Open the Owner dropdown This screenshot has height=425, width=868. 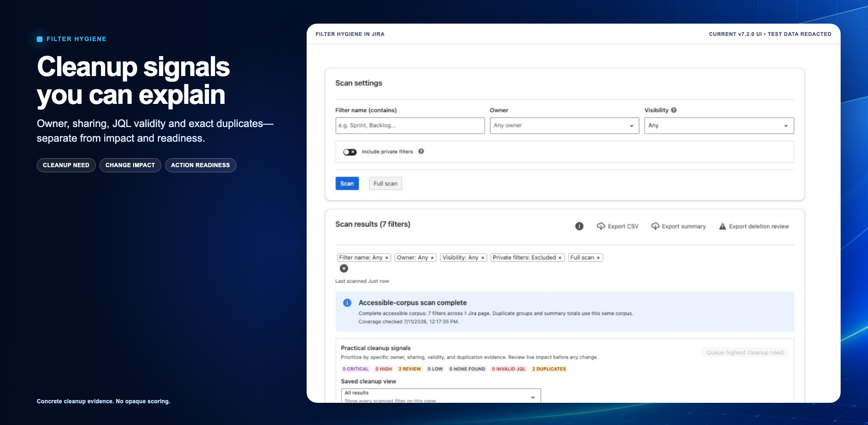tap(564, 126)
